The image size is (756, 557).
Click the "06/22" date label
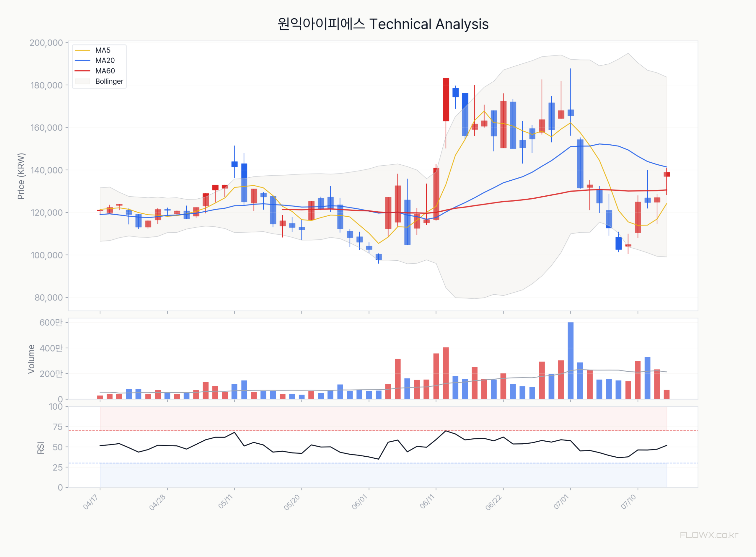[x=494, y=502]
